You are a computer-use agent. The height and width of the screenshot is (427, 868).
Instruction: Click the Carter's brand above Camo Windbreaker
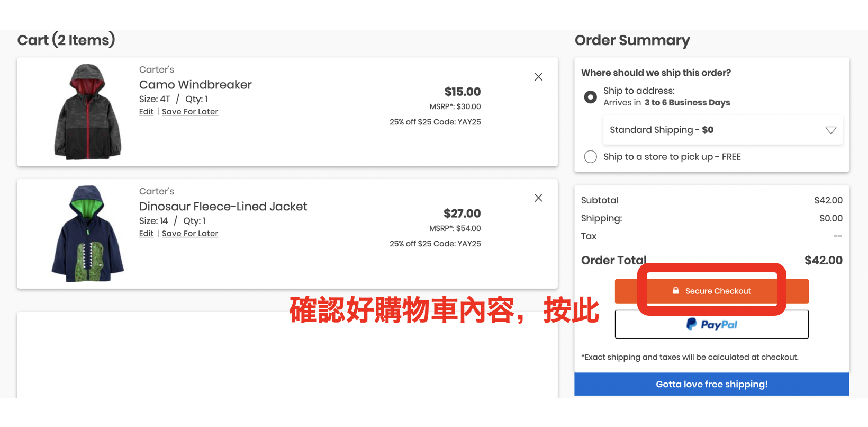pyautogui.click(x=156, y=70)
